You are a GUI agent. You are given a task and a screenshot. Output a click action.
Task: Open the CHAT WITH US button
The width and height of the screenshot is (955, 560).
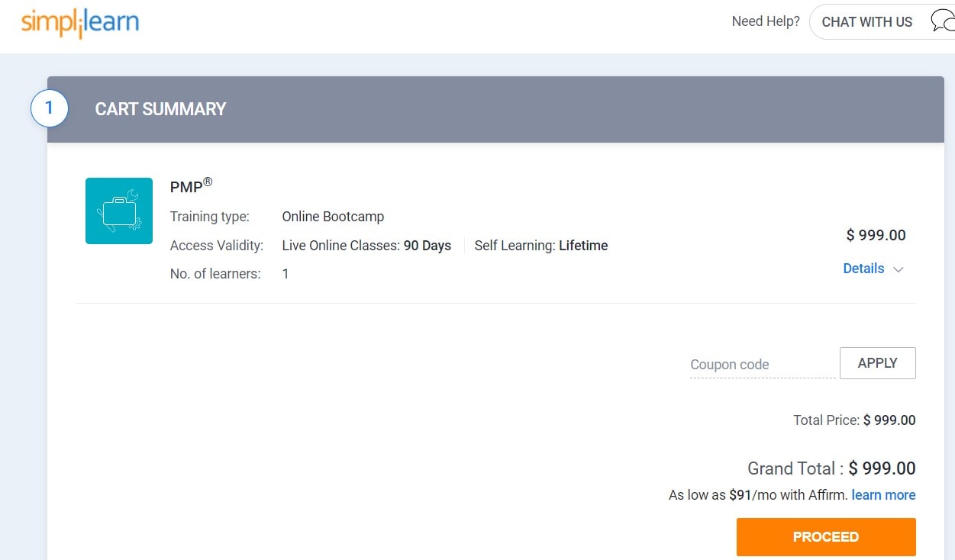[x=866, y=22]
